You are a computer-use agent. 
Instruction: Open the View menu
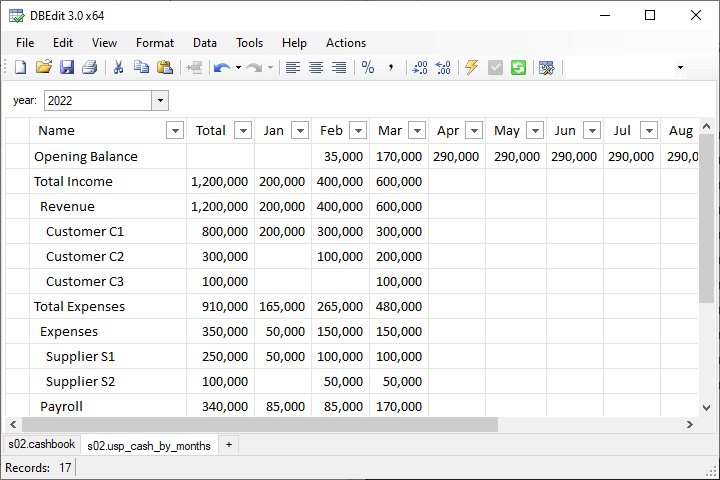[x=104, y=43]
